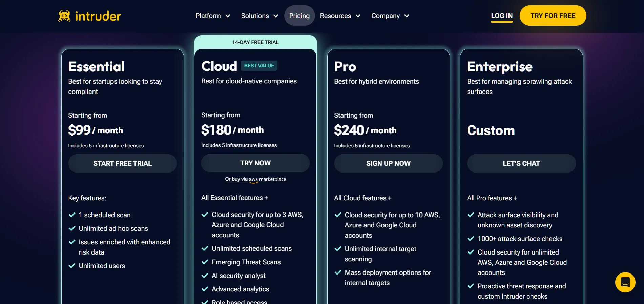644x304 pixels.
Task: Click START FREE TRIAL on Essential plan
Action: [123, 163]
